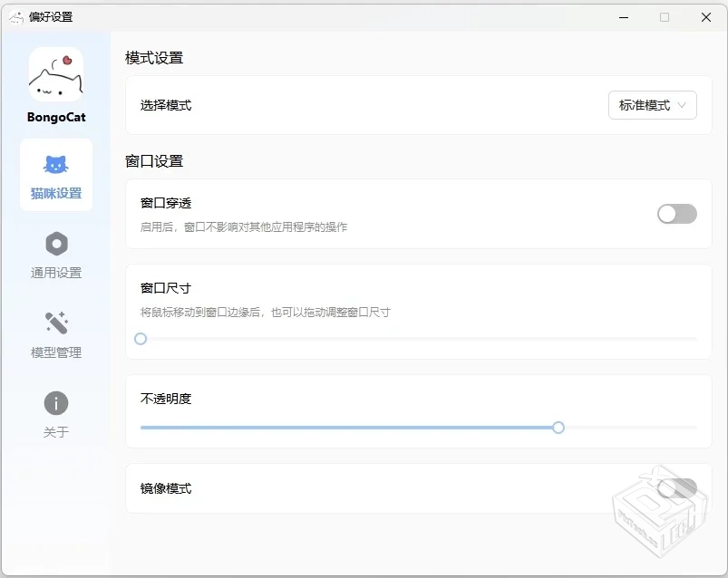Adjust the 不透明度 opacity slider handle
728x578 pixels.
click(x=558, y=428)
